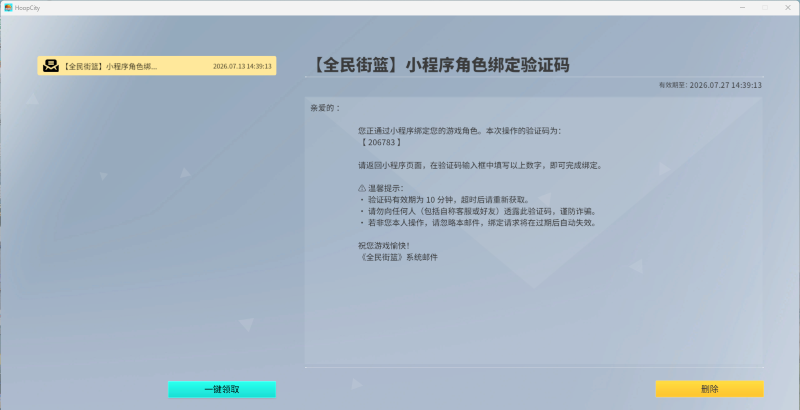Select the 【全民街篮】小程序角色绑... mail entry
Image resolution: width=800 pixels, height=410 pixels.
pos(157,66)
